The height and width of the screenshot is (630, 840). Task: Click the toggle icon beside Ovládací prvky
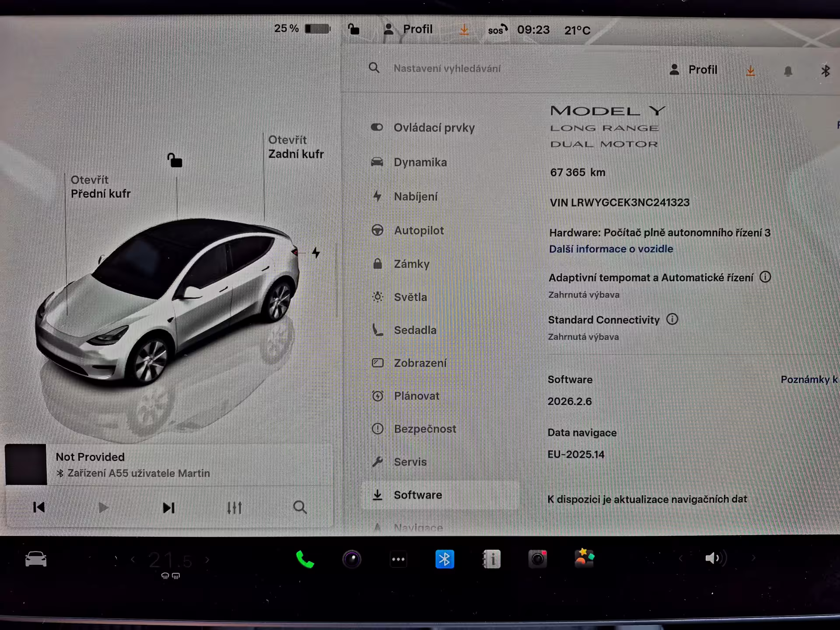click(377, 127)
